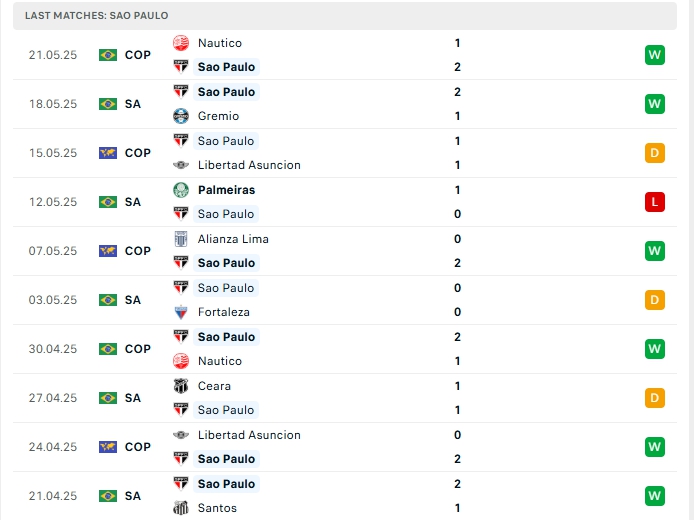The width and height of the screenshot is (694, 520).
Task: Click the W badge for the 21.05.25 match
Action: click(655, 55)
